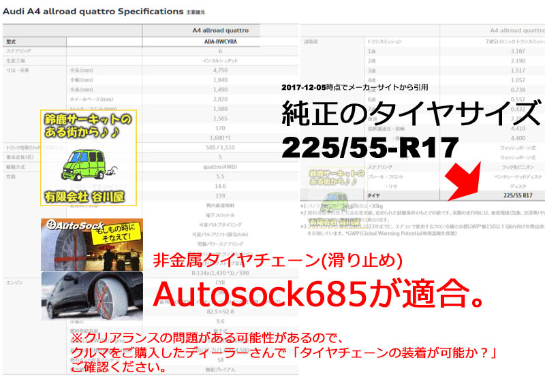Select first gear ratio '3.187'
Viewport: 545px width, 392px height.
pos(518,51)
